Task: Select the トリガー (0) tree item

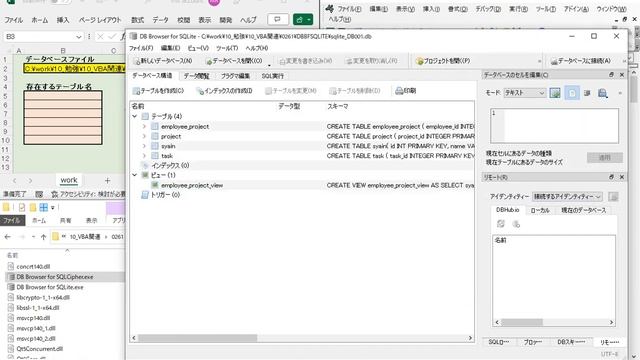Action: 165,195
